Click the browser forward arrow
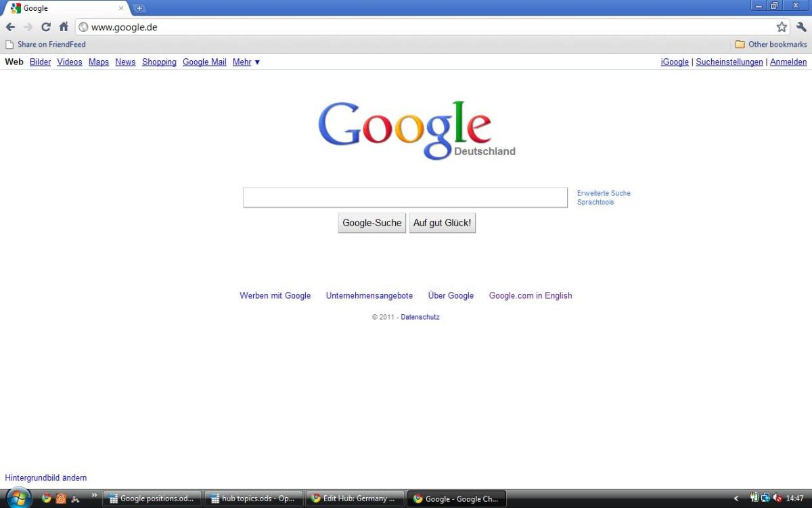The image size is (812, 508). [x=28, y=27]
